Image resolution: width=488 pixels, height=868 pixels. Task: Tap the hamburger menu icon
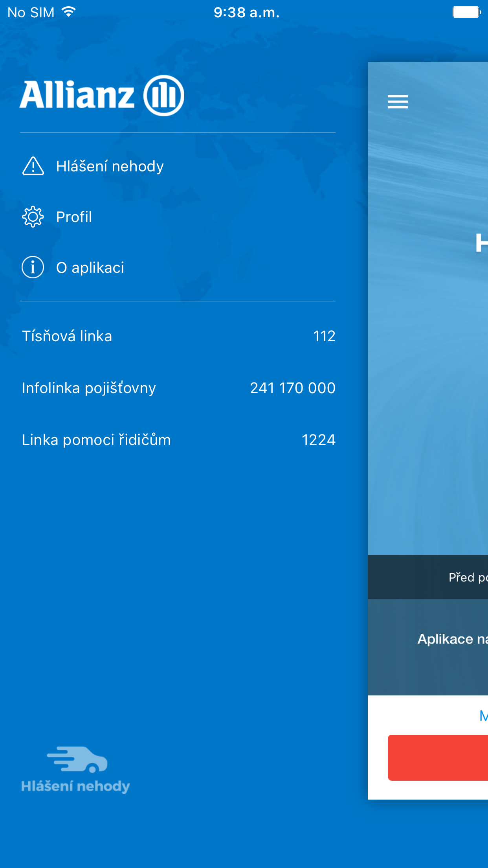coord(398,102)
